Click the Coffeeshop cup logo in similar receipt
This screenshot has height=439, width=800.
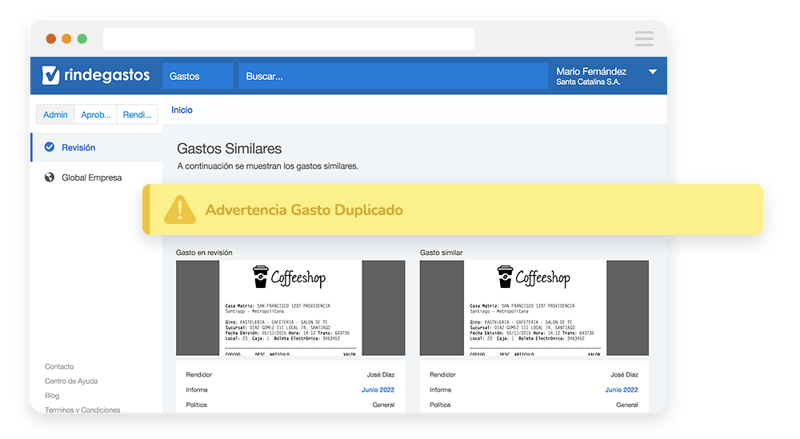tap(505, 277)
